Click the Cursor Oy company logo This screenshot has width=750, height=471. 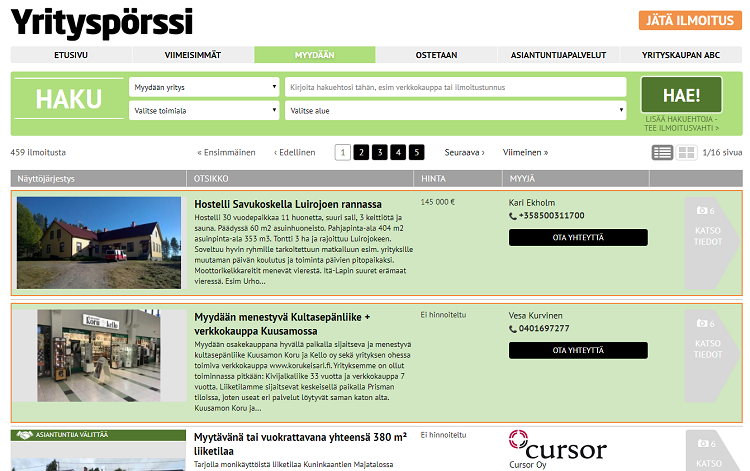(557, 446)
